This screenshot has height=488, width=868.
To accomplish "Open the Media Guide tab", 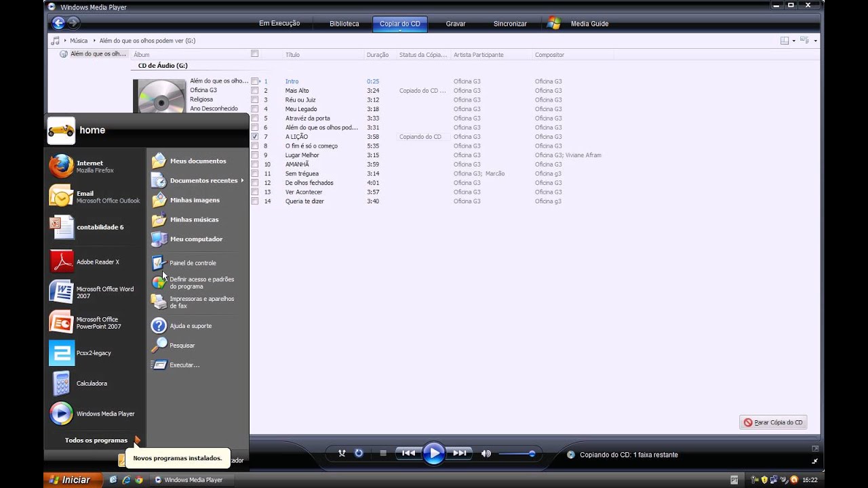I will pyautogui.click(x=589, y=24).
